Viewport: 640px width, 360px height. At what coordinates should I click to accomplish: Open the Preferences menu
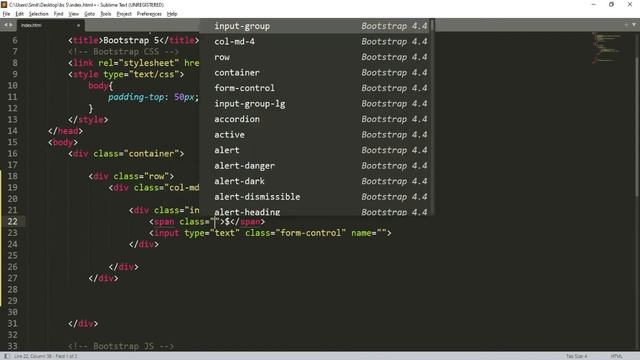click(149, 14)
